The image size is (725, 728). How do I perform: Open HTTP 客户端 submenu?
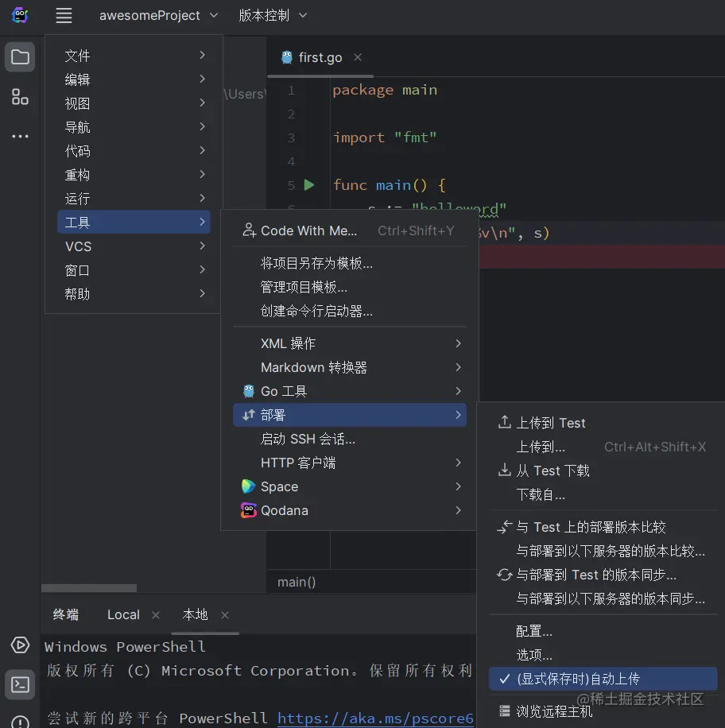350,463
